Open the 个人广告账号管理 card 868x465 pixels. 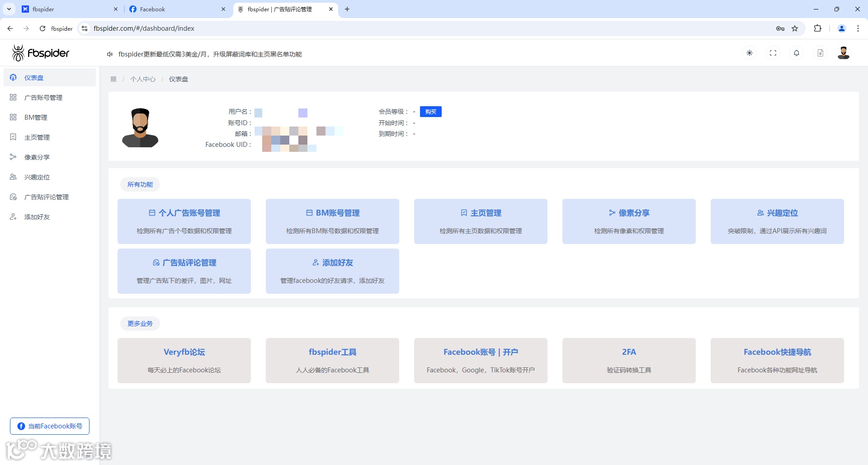[184, 221]
